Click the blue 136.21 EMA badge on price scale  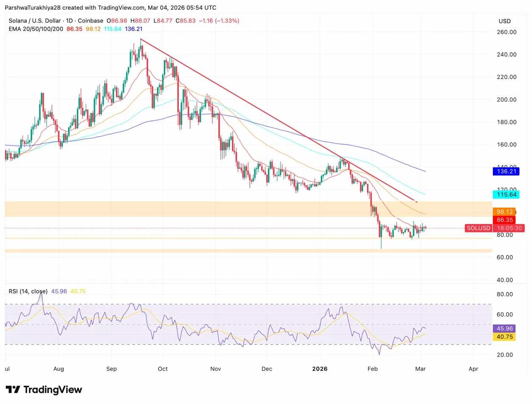tap(506, 171)
